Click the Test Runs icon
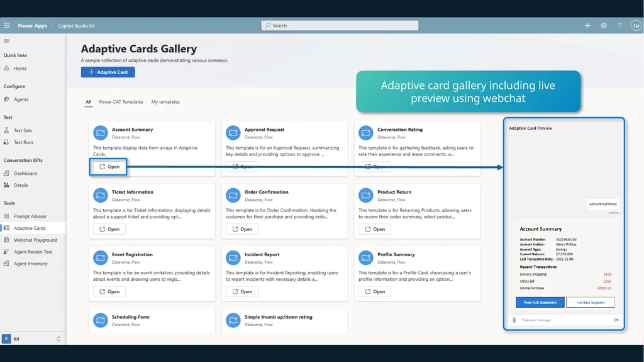The image size is (644, 362). 6,142
